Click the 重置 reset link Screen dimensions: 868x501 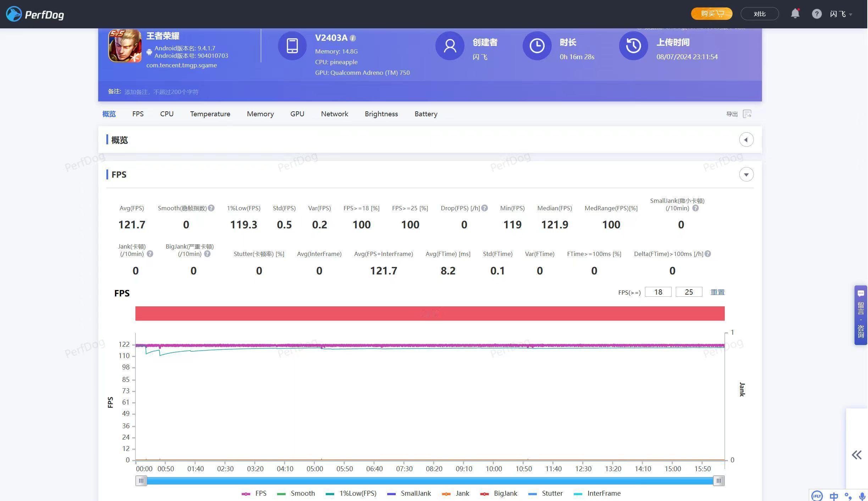(717, 292)
